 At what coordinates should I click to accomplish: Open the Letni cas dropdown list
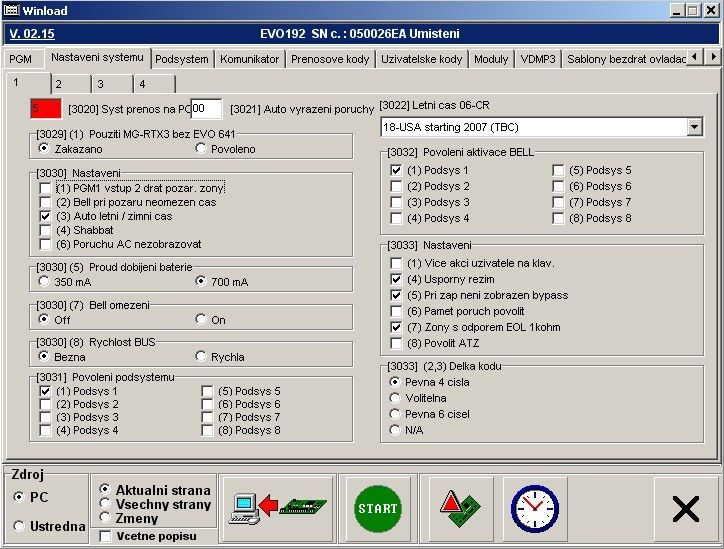click(694, 128)
